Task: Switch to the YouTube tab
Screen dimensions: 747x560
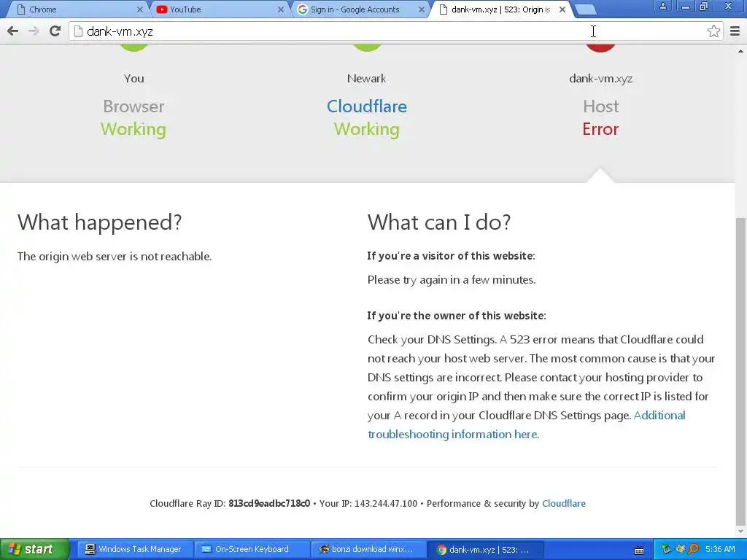Action: (217, 9)
